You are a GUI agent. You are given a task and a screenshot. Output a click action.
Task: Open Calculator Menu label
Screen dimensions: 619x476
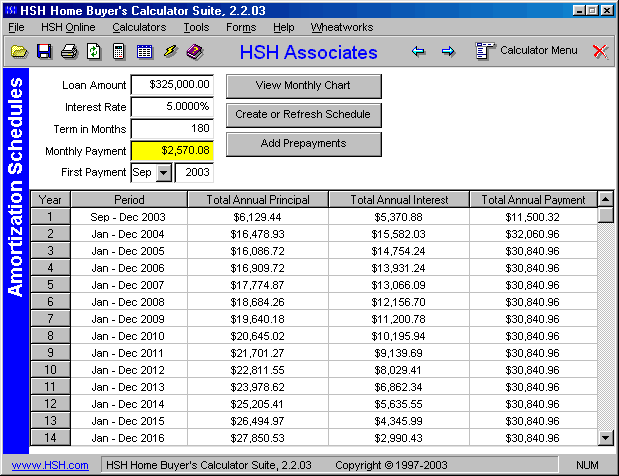coord(538,50)
